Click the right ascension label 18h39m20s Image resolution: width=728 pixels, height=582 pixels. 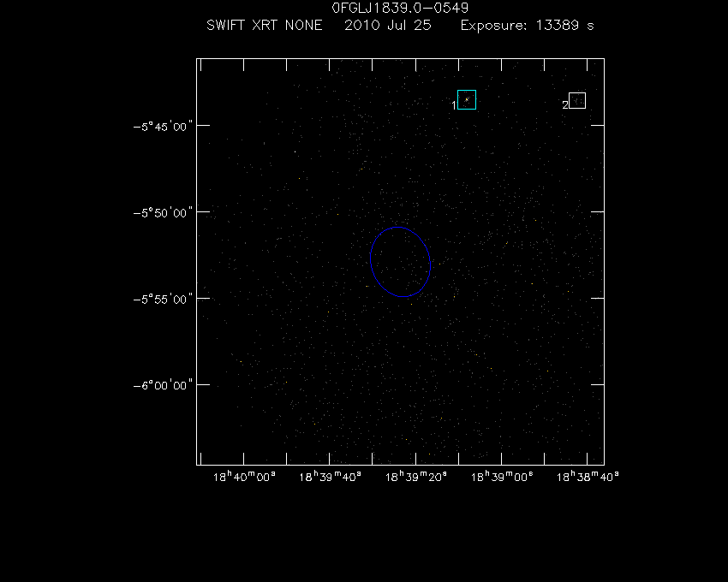(x=416, y=477)
